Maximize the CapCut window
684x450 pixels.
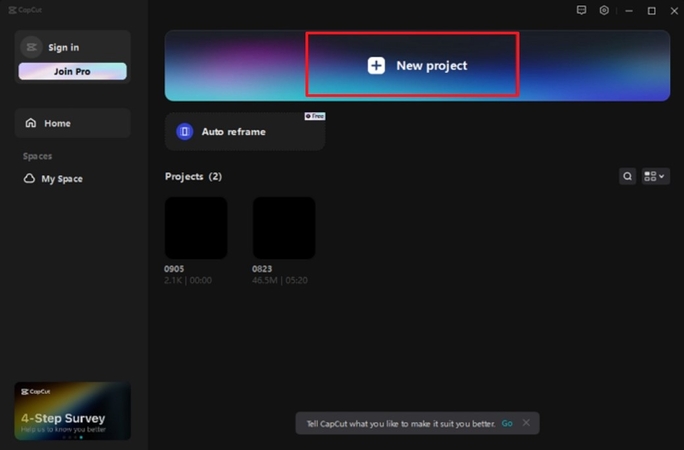coord(651,11)
